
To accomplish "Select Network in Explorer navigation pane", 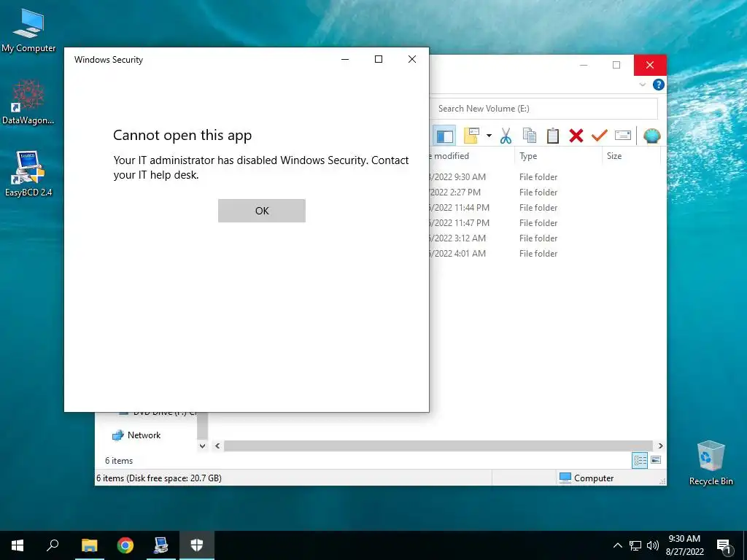I will tap(136, 435).
